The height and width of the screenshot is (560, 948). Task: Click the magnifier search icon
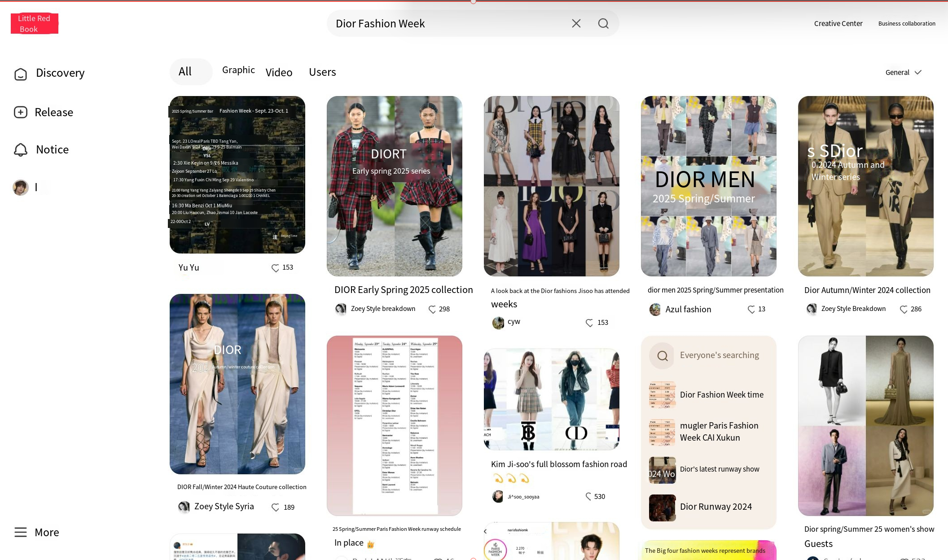click(x=603, y=23)
